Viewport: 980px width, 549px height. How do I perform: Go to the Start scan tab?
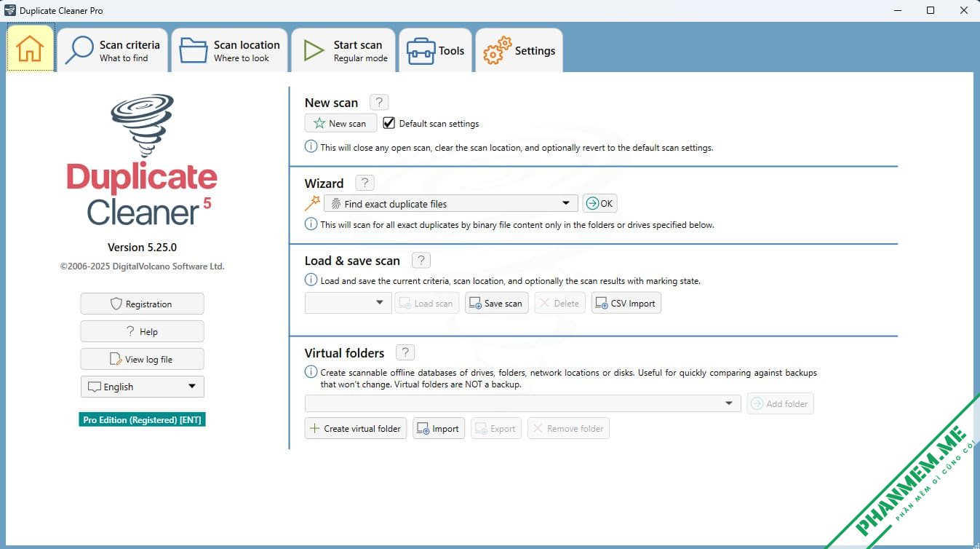(344, 50)
